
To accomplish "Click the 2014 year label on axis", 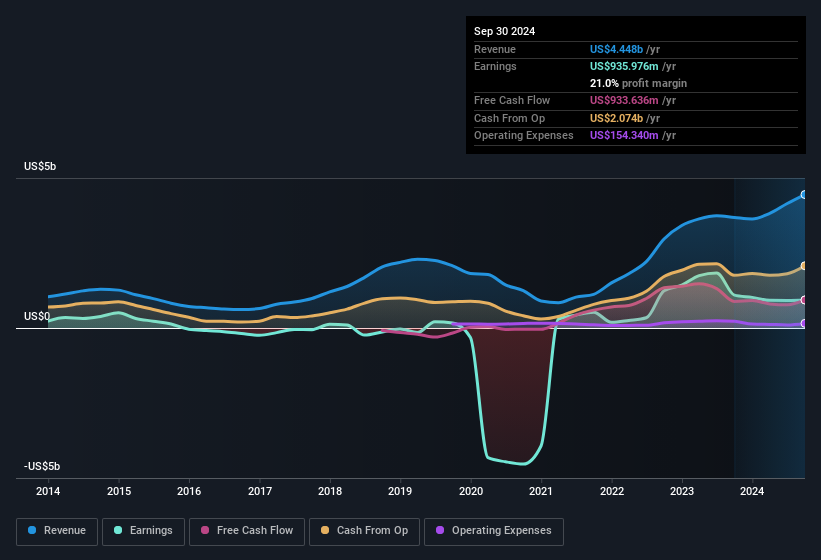I will [x=48, y=491].
